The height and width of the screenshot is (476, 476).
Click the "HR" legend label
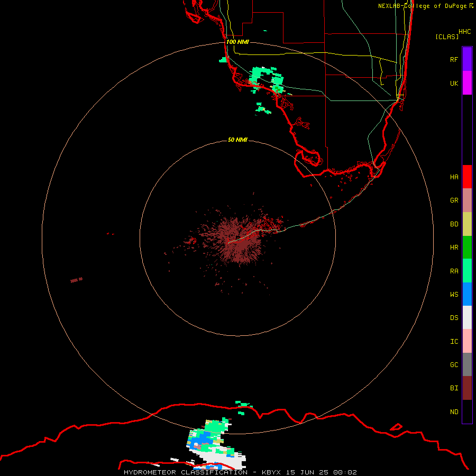(454, 248)
